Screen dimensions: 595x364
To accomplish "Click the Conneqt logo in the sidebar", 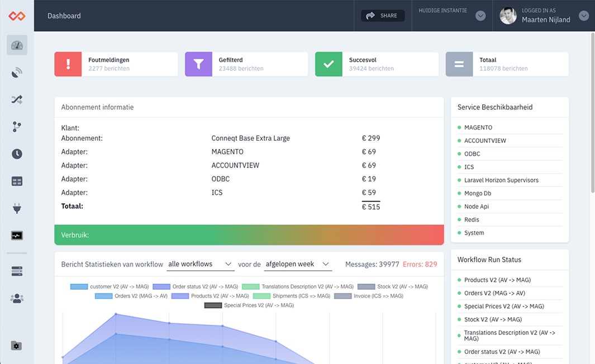I will (17, 16).
